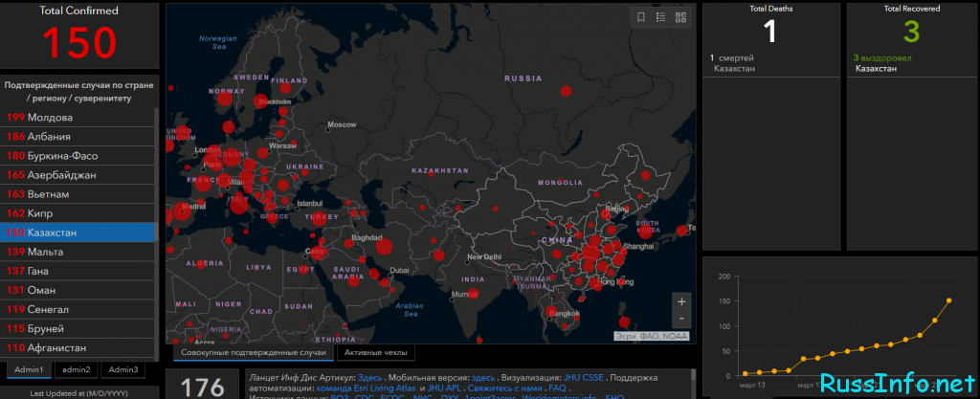The image size is (980, 399).
Task: Select Кипр in the country list
Action: pyautogui.click(x=78, y=213)
